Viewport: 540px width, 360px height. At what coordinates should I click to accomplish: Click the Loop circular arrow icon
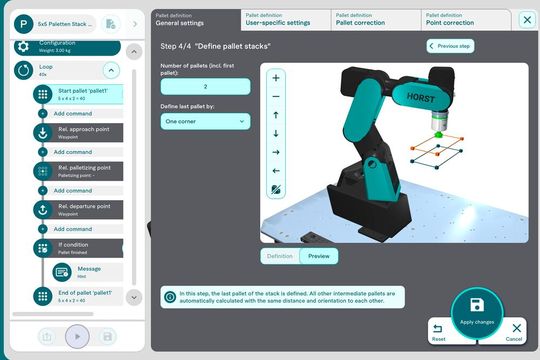coord(23,70)
